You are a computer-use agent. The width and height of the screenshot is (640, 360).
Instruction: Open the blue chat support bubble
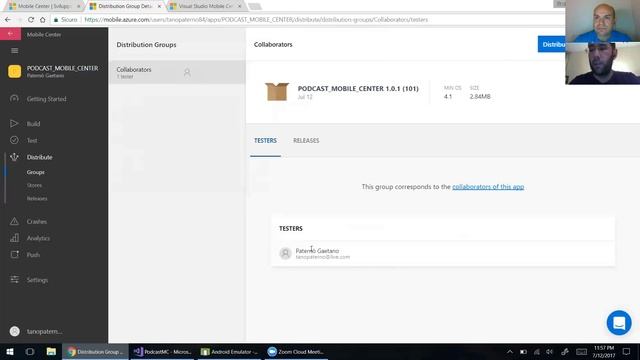coord(619,323)
